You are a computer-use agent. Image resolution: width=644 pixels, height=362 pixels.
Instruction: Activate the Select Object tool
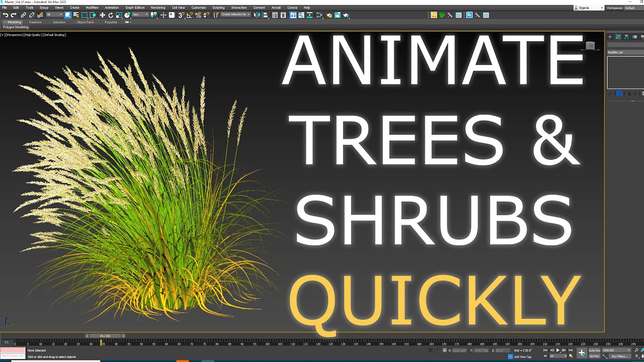click(x=68, y=15)
